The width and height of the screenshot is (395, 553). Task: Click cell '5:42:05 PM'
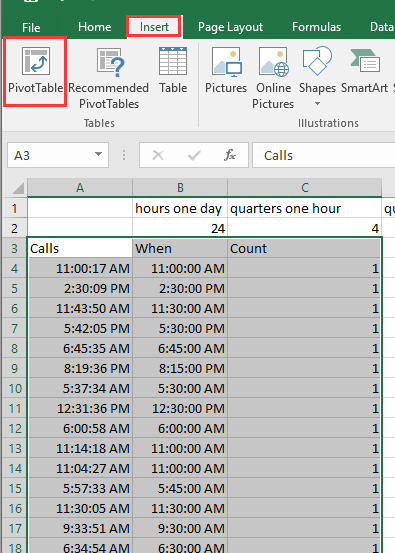80,328
